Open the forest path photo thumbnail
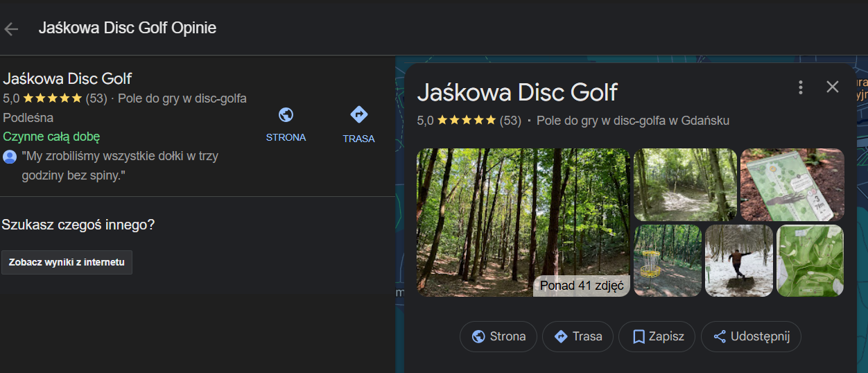 (x=685, y=184)
